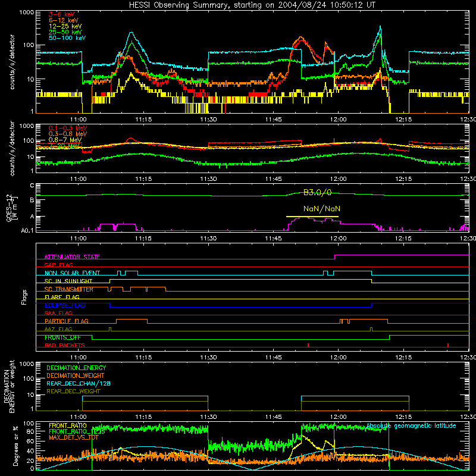Click the HESSI Observing Summary plot title
The width and height of the screenshot is (476, 476).
[x=252, y=5]
